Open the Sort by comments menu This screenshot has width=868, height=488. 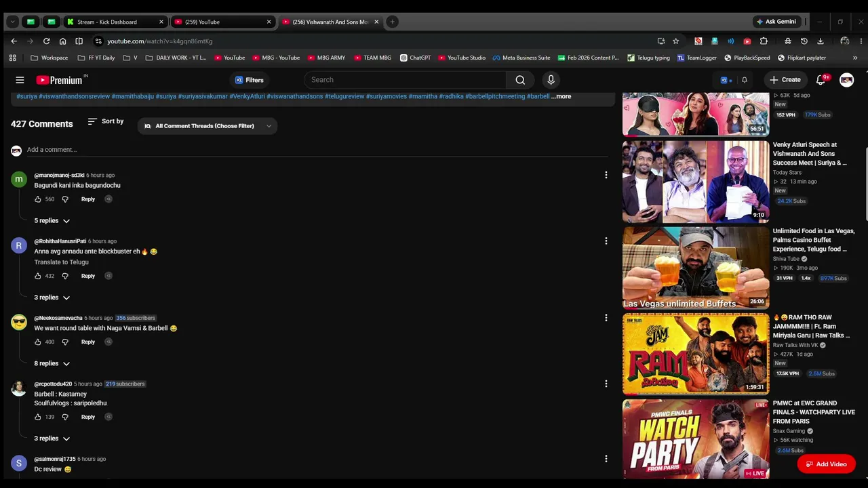pos(106,121)
